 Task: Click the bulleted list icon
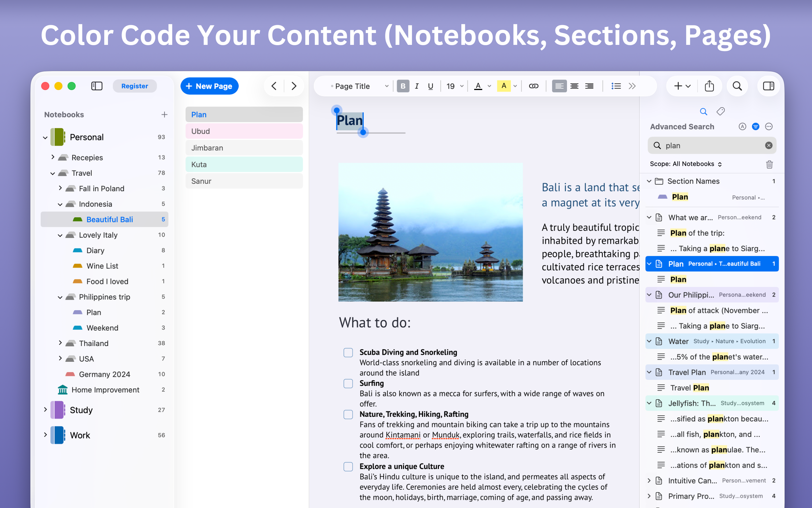[616, 86]
